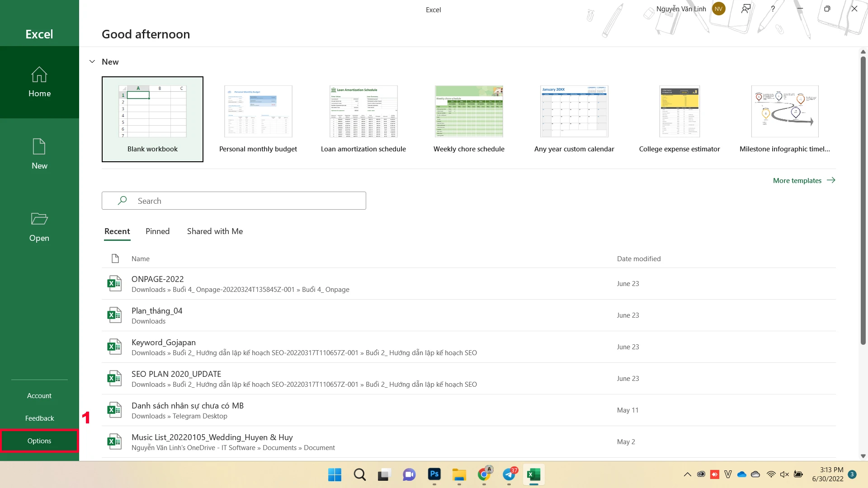
Task: Open the Home tab in the sidebar
Action: coord(39,82)
